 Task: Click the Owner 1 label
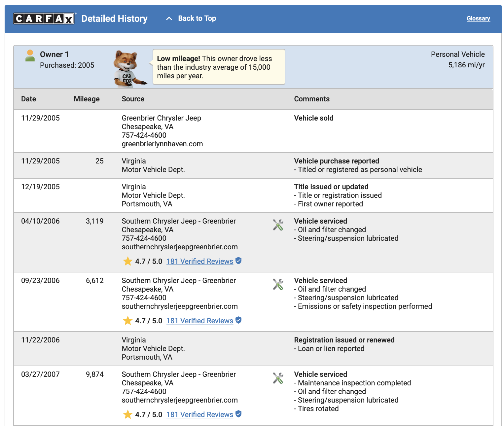[54, 54]
